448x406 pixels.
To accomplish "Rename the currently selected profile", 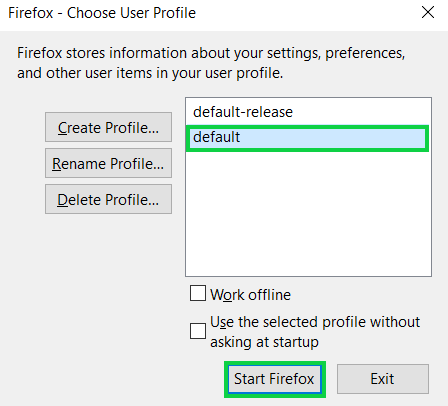I will 108,163.
